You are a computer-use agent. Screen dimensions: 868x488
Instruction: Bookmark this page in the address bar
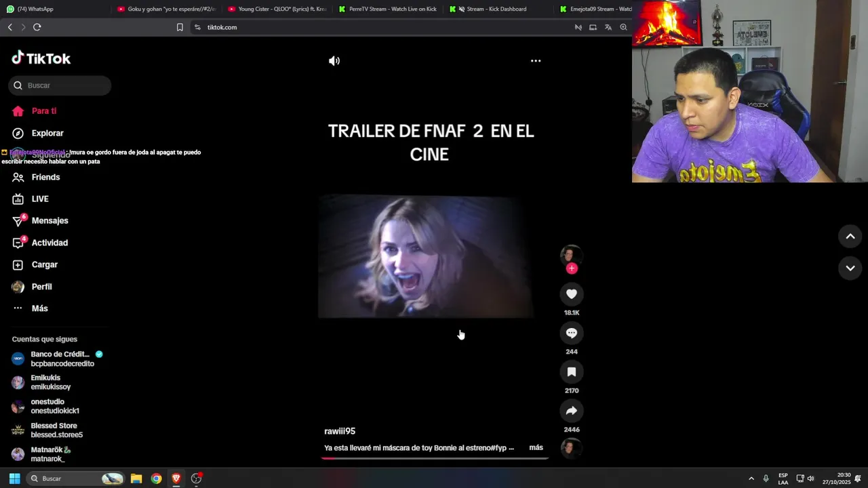tap(180, 27)
